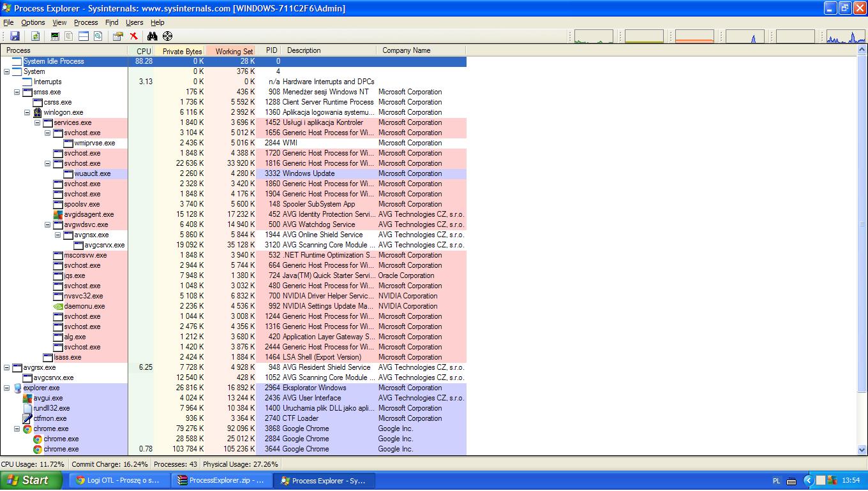Click the ctfmon.exe pen icon
Screen dimensions: 868x491
click(27, 418)
